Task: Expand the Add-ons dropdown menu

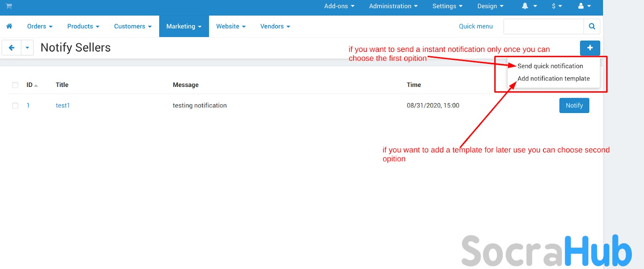Action: click(339, 6)
